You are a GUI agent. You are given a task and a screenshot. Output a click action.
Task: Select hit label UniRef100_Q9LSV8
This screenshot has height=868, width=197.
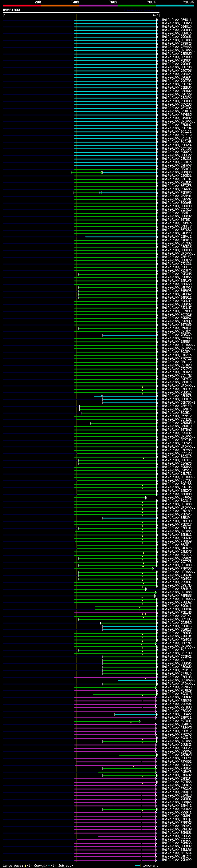[176, 443]
